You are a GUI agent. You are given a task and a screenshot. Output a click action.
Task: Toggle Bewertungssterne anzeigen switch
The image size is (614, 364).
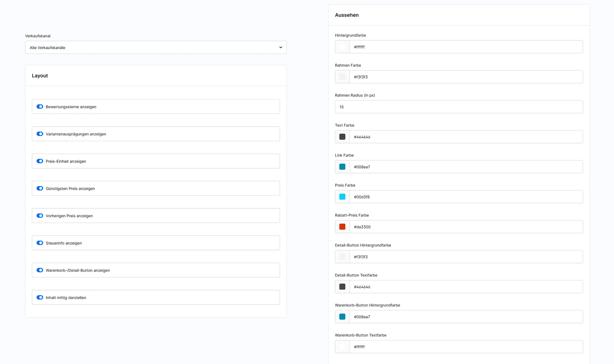click(x=40, y=107)
